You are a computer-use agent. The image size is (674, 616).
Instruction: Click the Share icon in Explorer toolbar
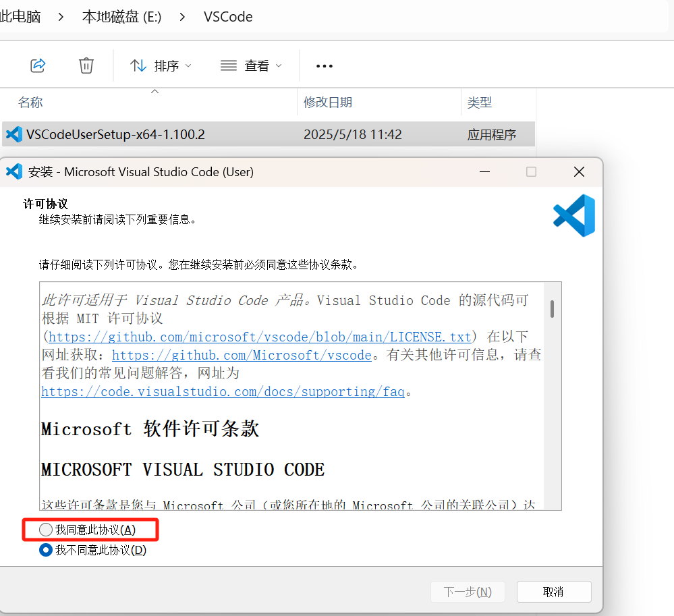[38, 65]
